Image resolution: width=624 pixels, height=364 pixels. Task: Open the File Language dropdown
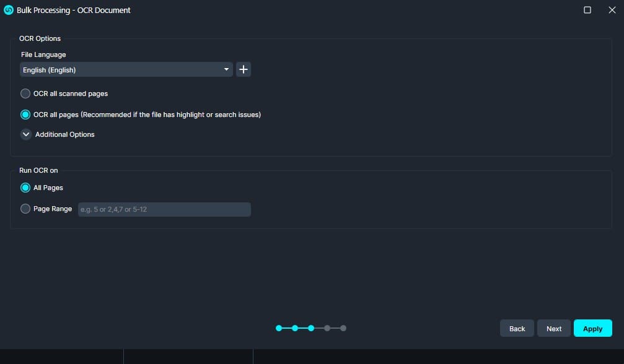[126, 70]
